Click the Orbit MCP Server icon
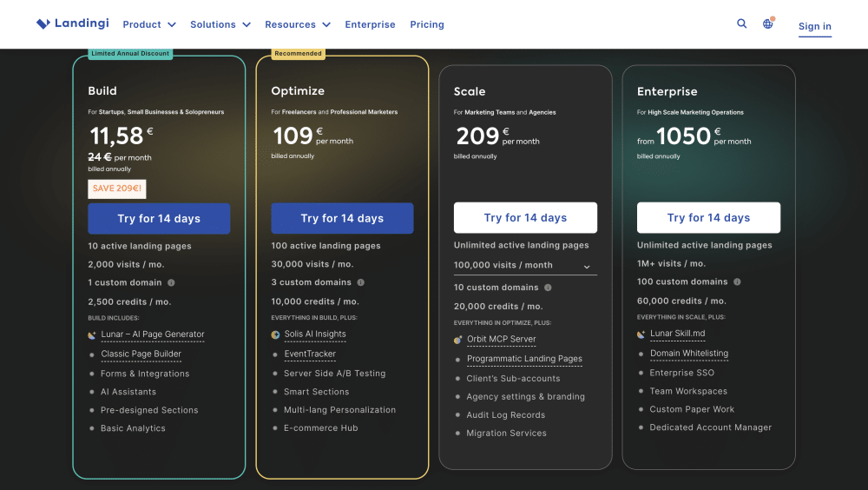The image size is (868, 490). click(x=457, y=339)
